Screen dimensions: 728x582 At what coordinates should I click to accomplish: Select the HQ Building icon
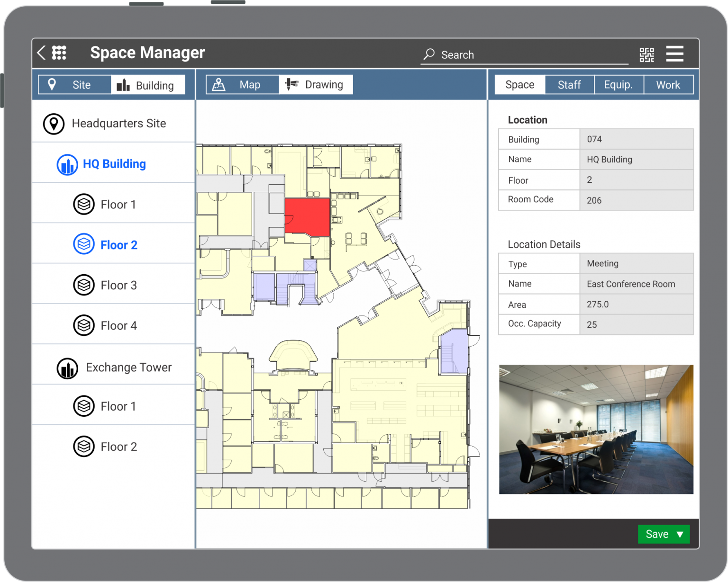coord(67,164)
